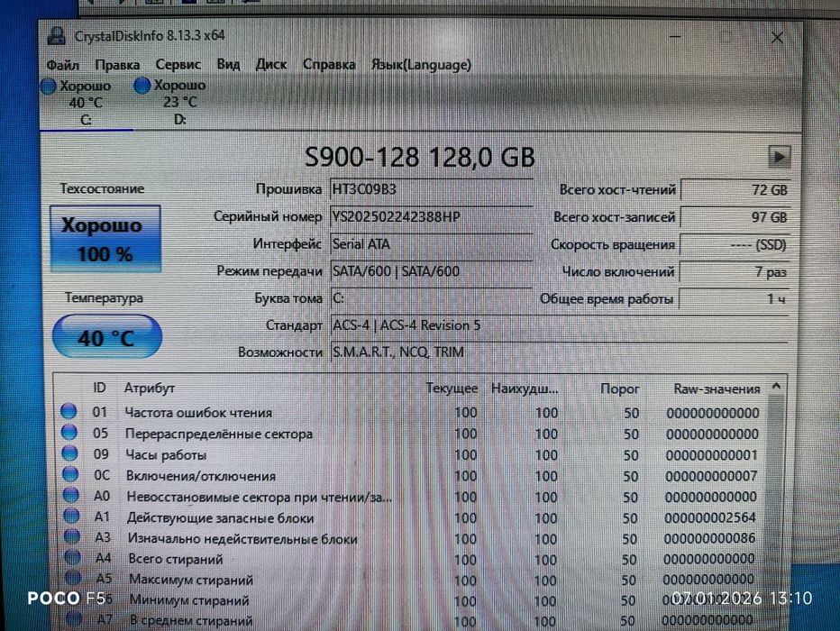Open the Язык(Language) menu

point(421,65)
